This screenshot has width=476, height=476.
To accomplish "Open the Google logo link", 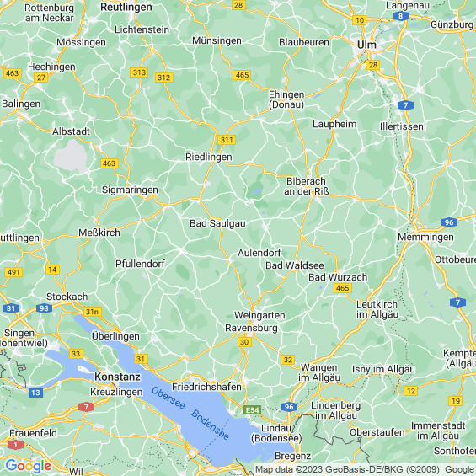I will pyautogui.click(x=29, y=466).
